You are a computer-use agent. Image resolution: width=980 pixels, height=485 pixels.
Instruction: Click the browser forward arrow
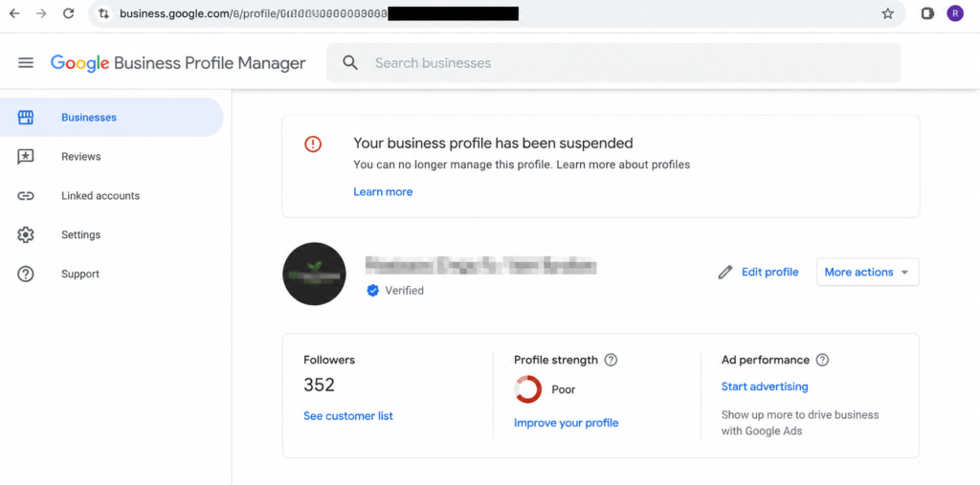(41, 13)
